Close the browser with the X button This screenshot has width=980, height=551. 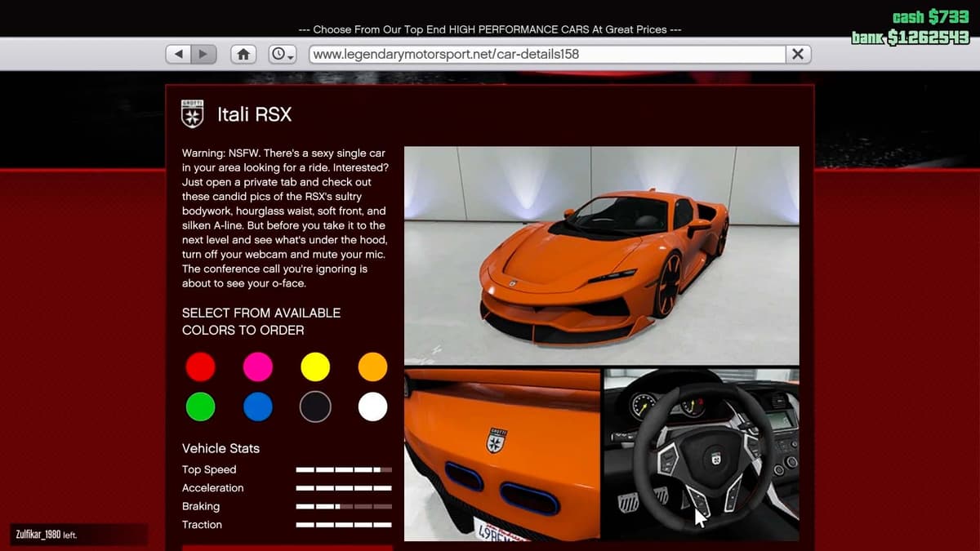click(x=797, y=54)
